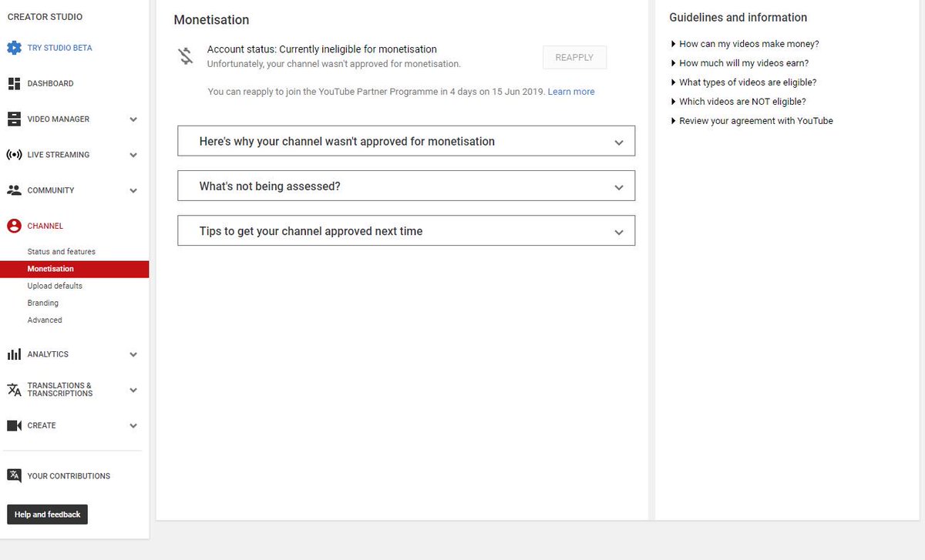Click the Create camera icon

tap(14, 425)
